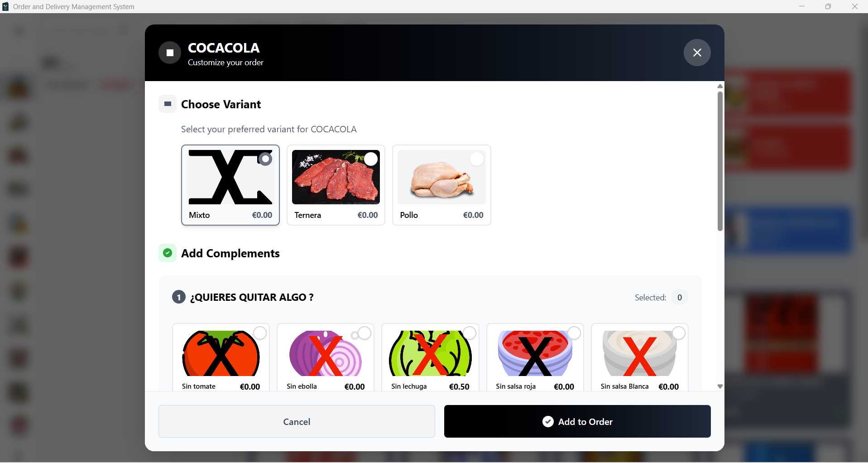Select the Mixto variant radio button
868x463 pixels.
pyautogui.click(x=265, y=159)
